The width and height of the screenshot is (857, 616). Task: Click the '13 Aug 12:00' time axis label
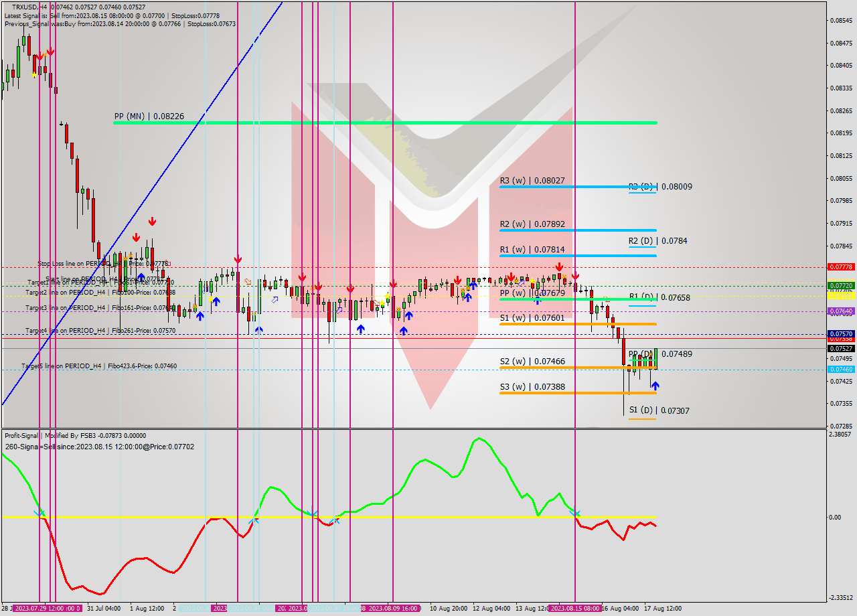click(x=532, y=609)
